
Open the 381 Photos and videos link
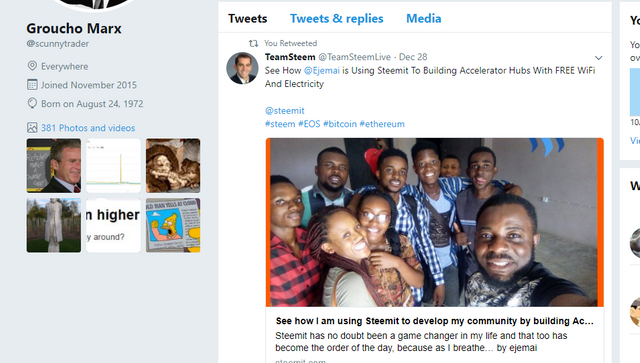point(88,128)
